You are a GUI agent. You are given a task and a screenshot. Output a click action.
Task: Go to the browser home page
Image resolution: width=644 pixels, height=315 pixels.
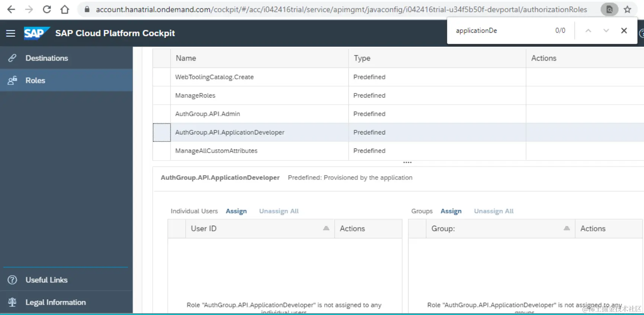pyautogui.click(x=65, y=9)
